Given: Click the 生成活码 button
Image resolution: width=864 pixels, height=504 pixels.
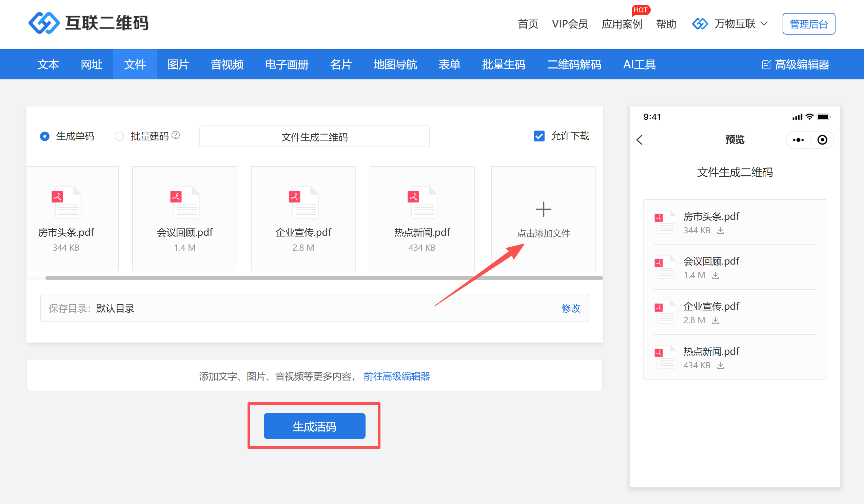Looking at the screenshot, I should (314, 426).
